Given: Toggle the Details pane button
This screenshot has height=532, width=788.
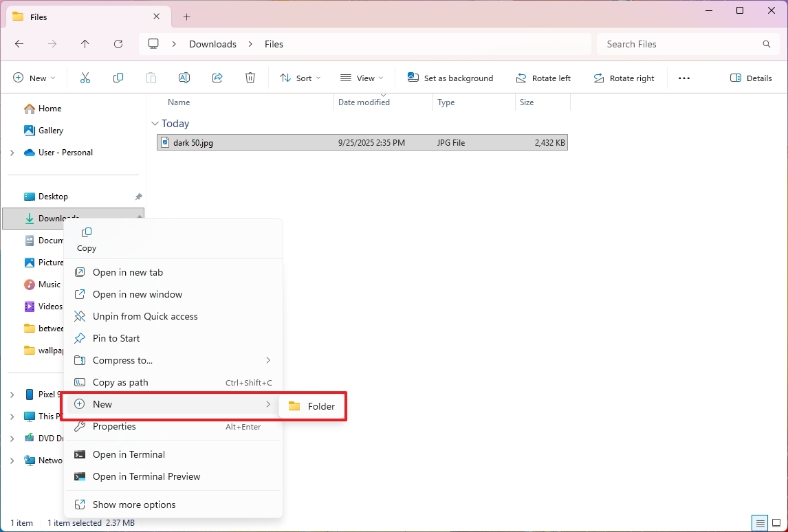Looking at the screenshot, I should click(751, 78).
